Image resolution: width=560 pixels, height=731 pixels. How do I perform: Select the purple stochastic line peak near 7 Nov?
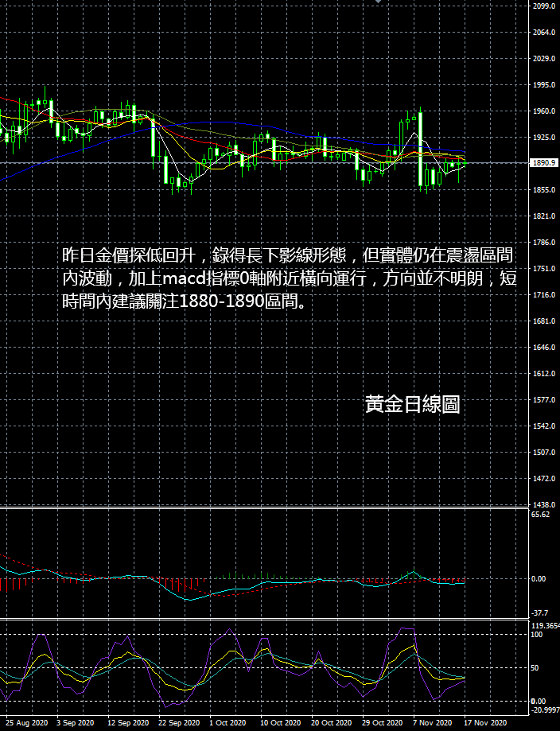click(x=407, y=628)
